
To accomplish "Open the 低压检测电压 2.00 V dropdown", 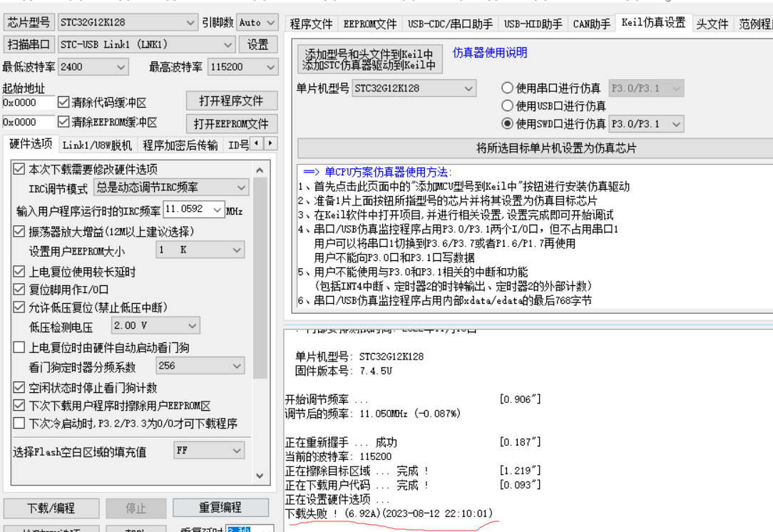I will (x=155, y=325).
